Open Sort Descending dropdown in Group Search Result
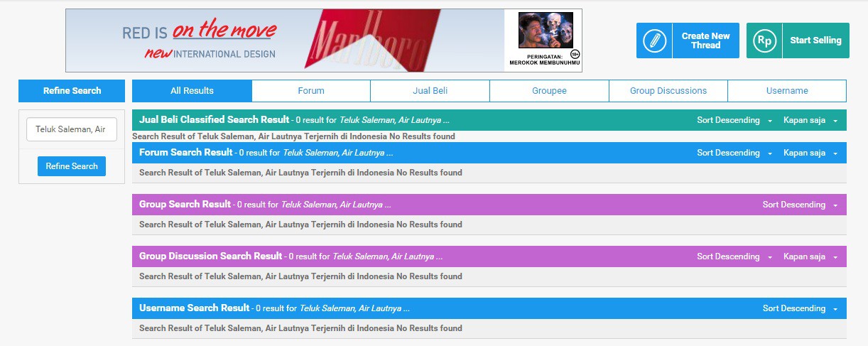The height and width of the screenshot is (346, 868). point(801,205)
